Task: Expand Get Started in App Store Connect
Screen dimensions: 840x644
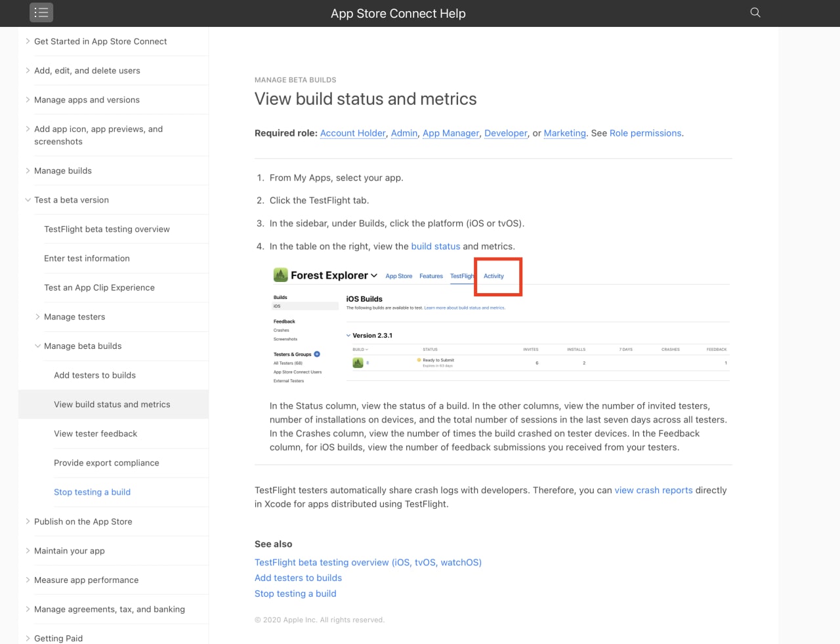Action: (28, 41)
